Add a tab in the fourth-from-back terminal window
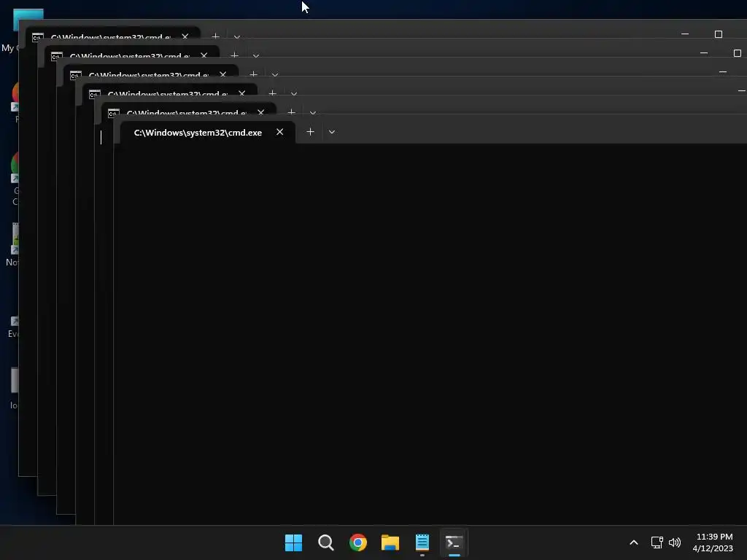 [x=273, y=93]
